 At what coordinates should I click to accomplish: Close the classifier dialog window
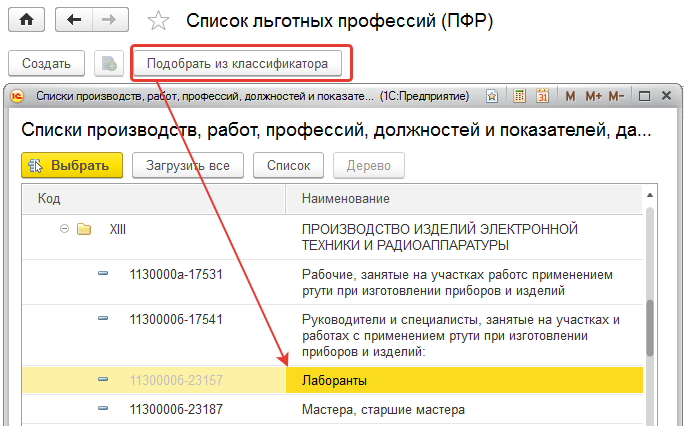point(666,95)
